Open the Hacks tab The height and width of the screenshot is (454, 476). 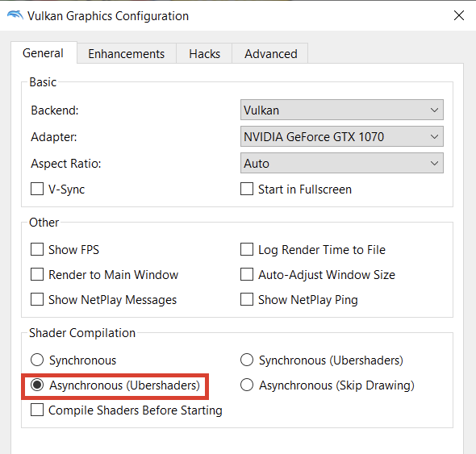(204, 54)
